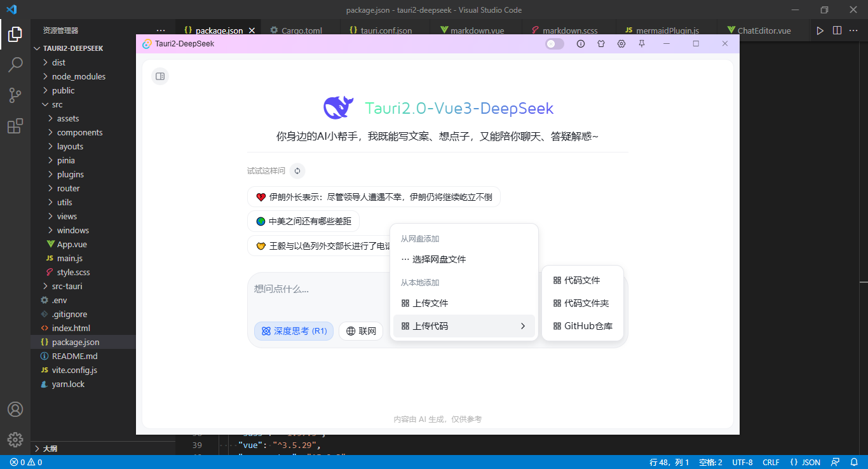Refresh the suggested questions list
868x469 pixels.
tap(297, 171)
